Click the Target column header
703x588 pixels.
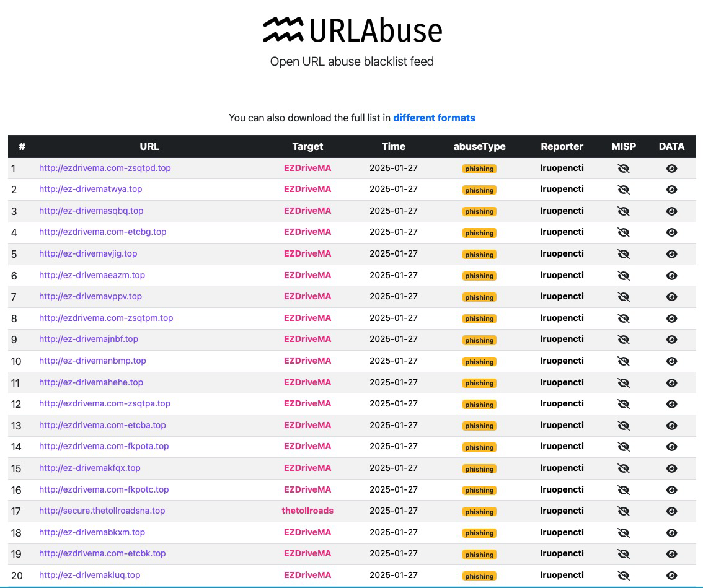[x=307, y=147]
